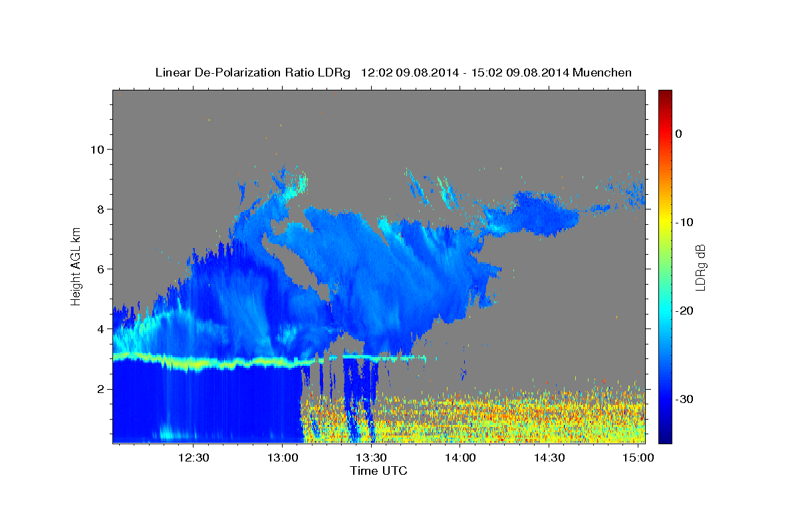Click the colorbar label '0'

pyautogui.click(x=679, y=134)
